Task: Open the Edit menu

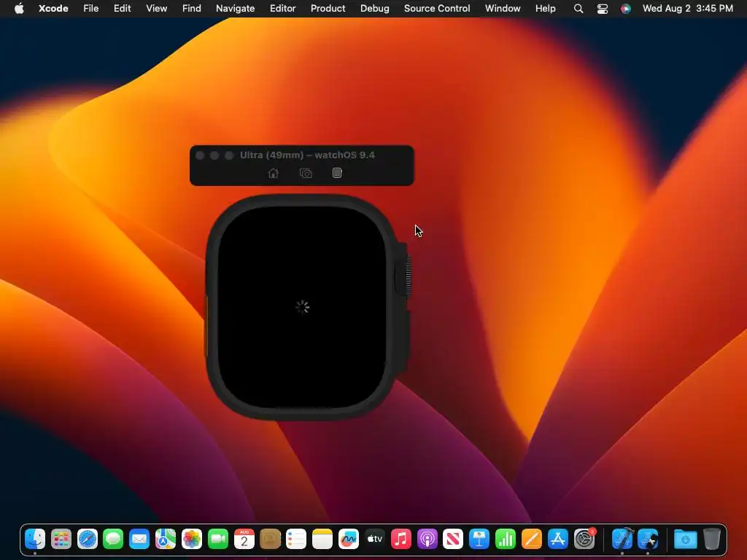Action: pyautogui.click(x=122, y=9)
